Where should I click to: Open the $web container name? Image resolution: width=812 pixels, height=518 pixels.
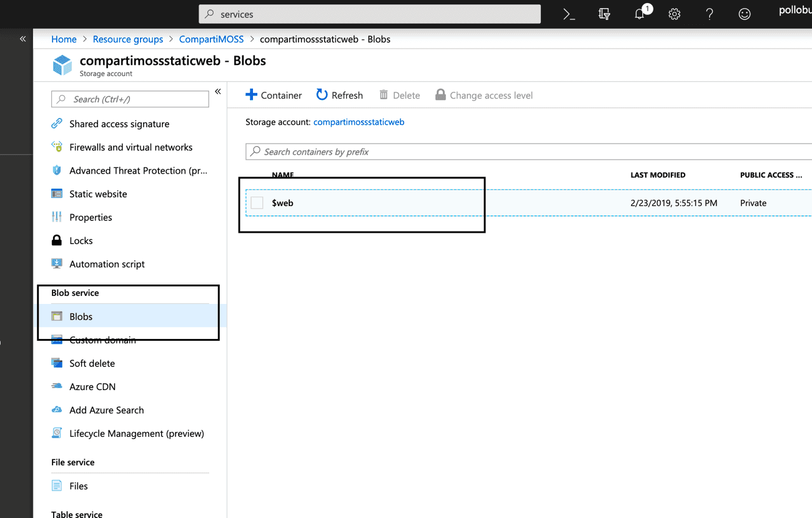[x=282, y=203]
